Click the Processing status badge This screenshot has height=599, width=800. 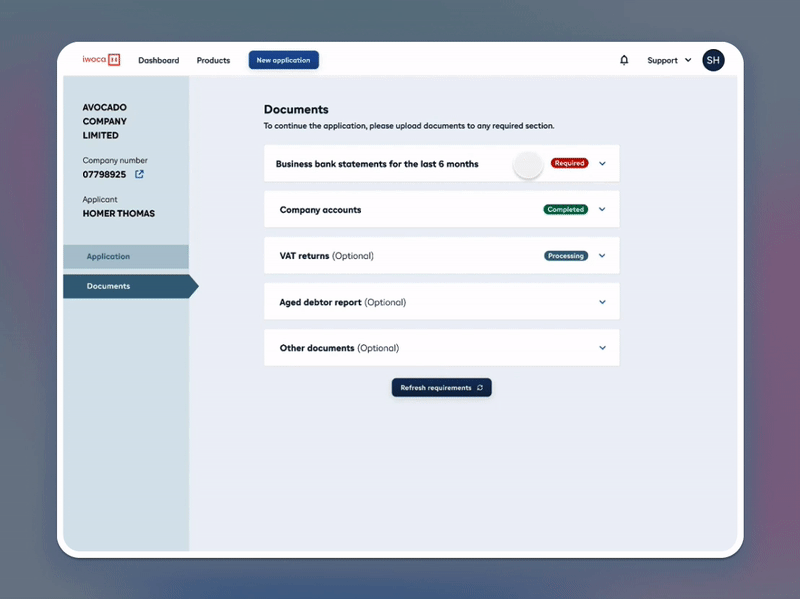(x=566, y=256)
